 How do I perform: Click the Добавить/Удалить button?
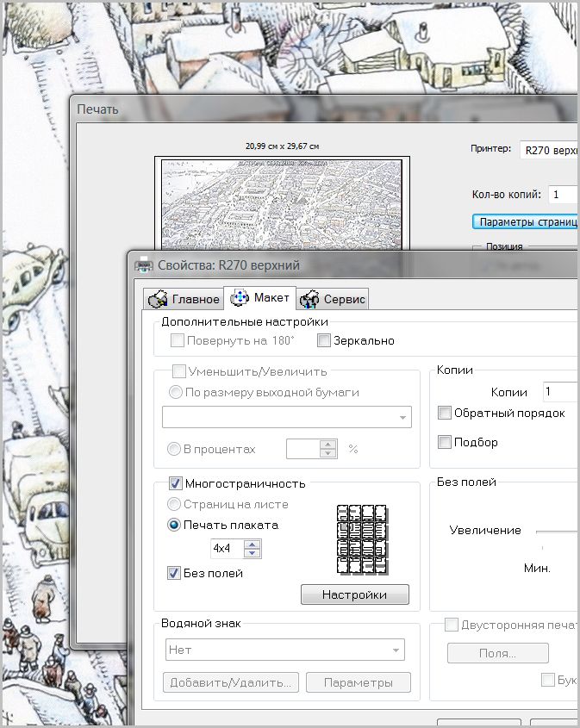coord(231,682)
